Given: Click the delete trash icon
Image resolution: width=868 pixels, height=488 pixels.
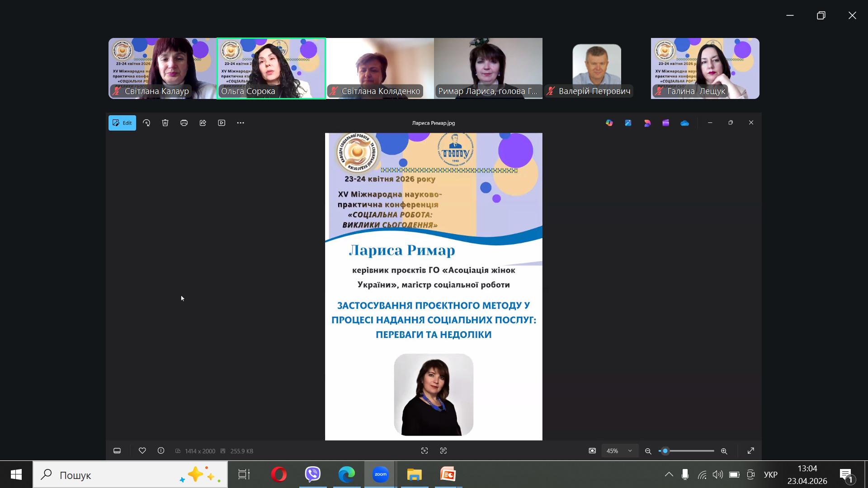Looking at the screenshot, I should pos(165,123).
